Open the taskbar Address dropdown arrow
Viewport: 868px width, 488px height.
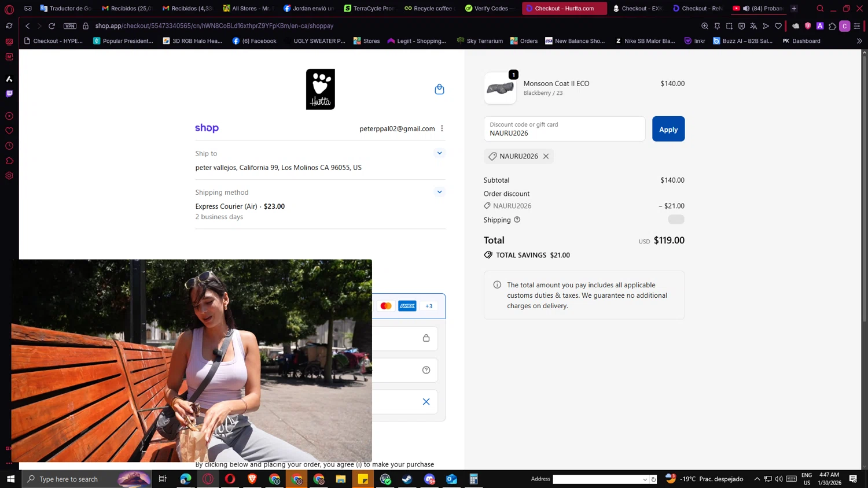(x=645, y=479)
